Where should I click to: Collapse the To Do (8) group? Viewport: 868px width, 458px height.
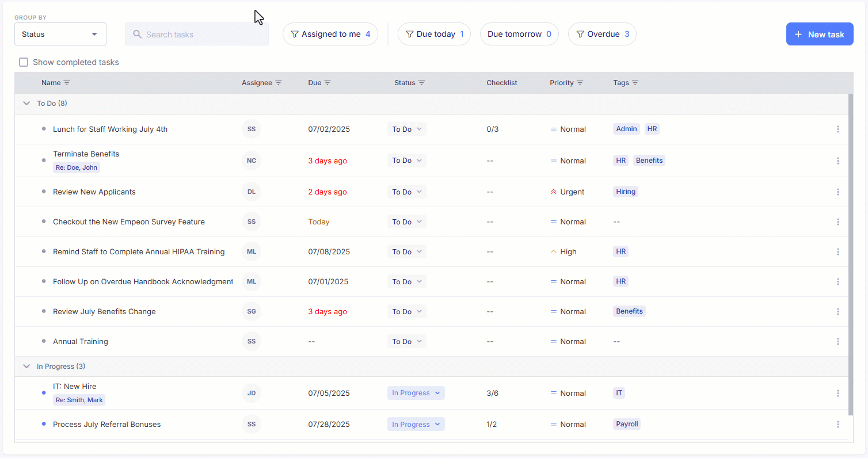click(26, 104)
